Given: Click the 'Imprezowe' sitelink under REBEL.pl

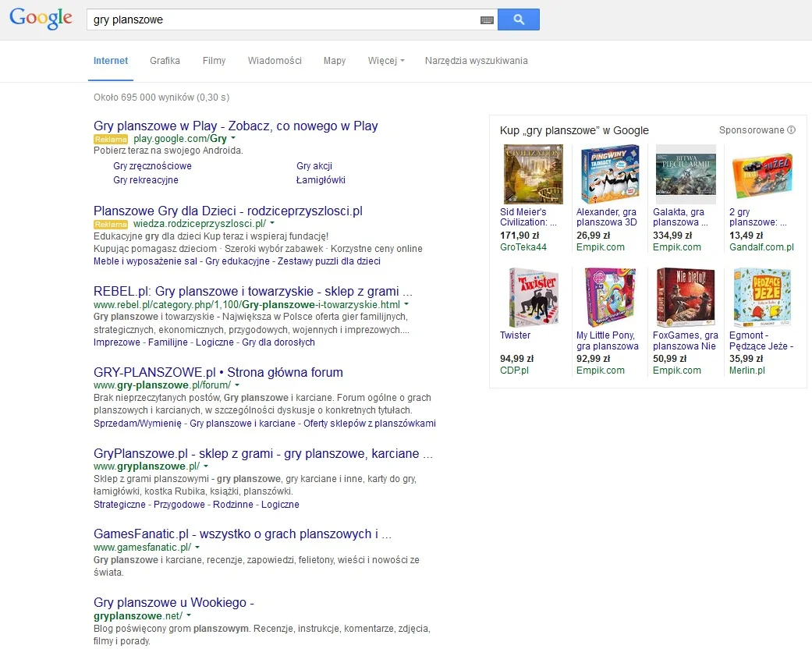Looking at the screenshot, I should coord(116,342).
